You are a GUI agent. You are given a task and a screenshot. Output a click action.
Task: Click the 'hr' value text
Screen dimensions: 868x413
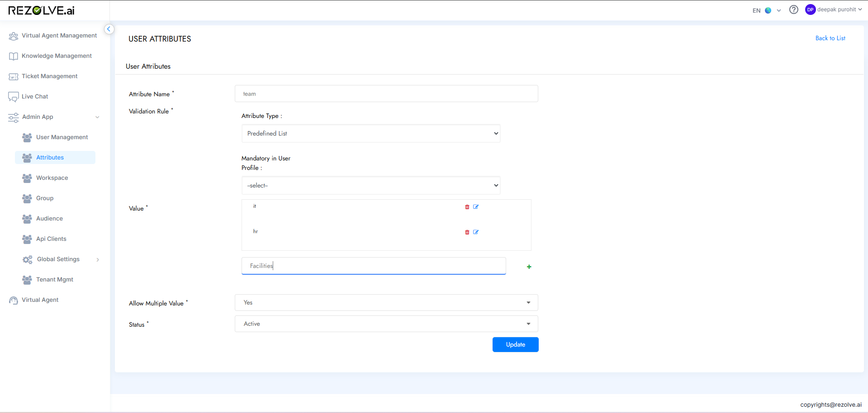(256, 231)
